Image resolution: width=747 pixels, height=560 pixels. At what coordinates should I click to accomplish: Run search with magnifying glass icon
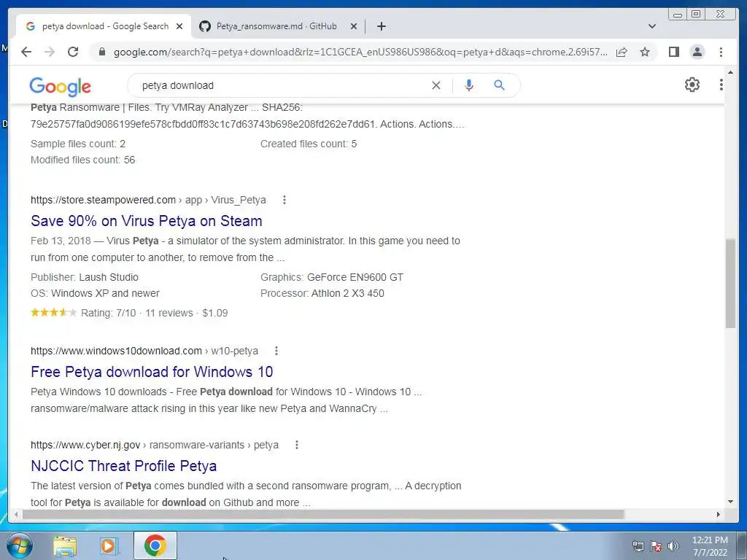pyautogui.click(x=499, y=85)
